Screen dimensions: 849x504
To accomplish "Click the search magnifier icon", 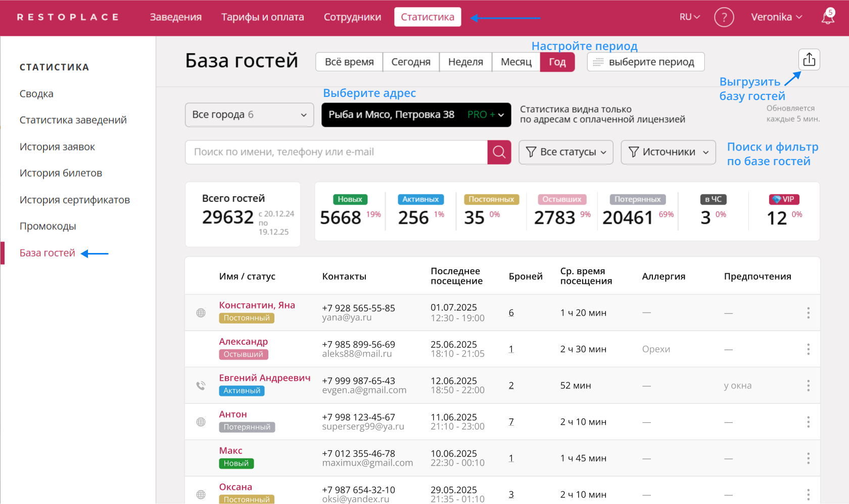I will tap(499, 152).
